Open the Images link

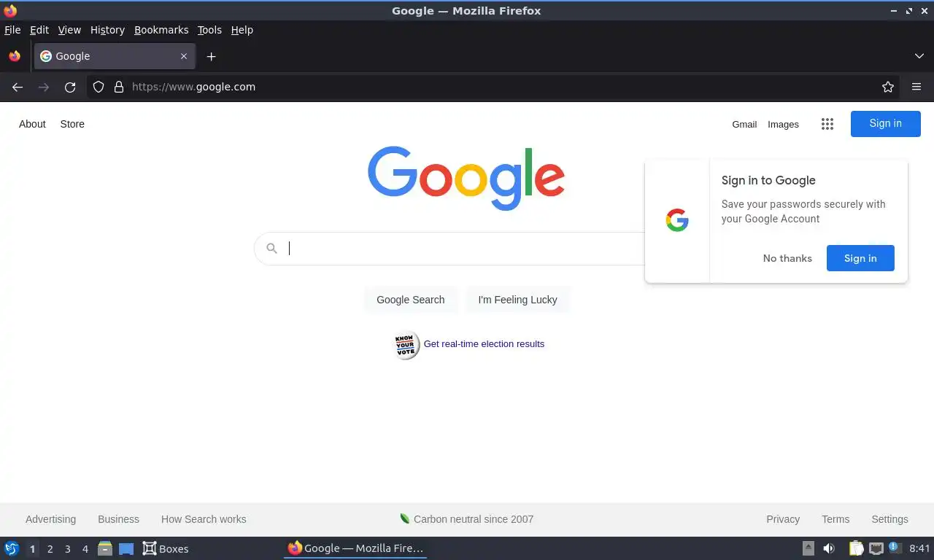pyautogui.click(x=783, y=125)
